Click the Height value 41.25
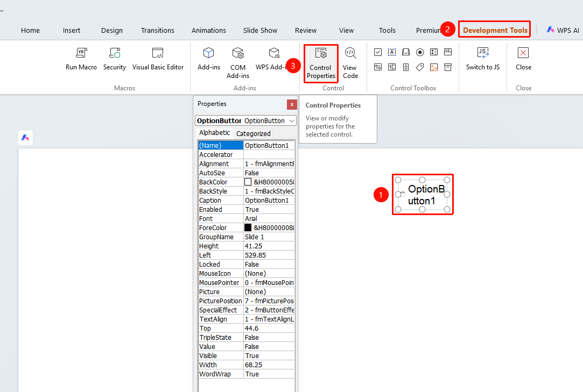The image size is (583, 392). [269, 246]
